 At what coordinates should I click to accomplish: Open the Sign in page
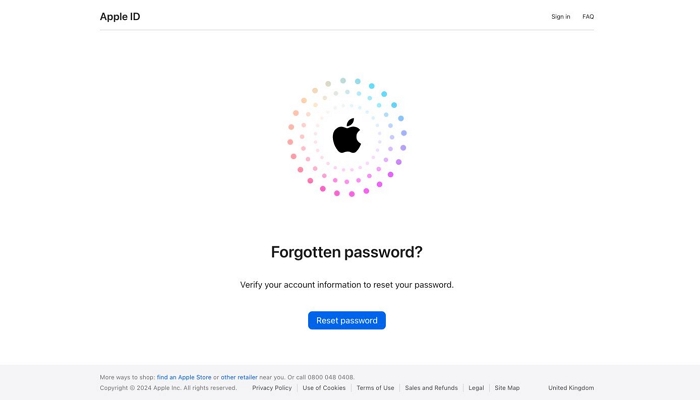(560, 17)
